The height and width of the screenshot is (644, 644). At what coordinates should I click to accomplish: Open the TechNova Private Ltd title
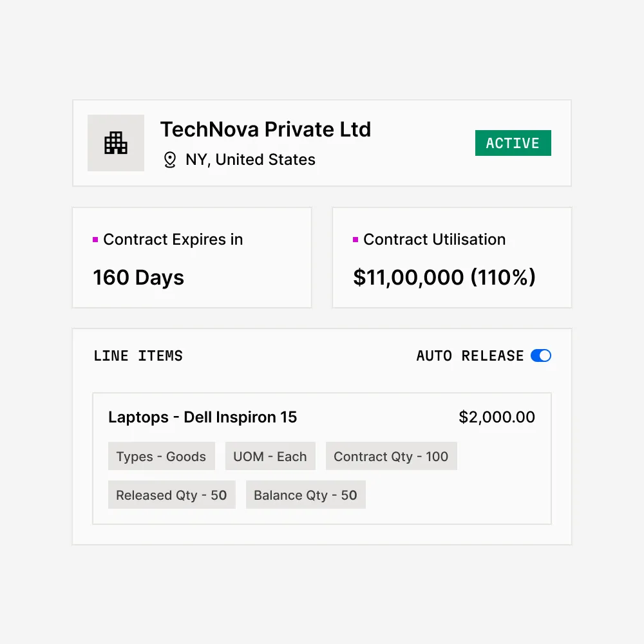click(265, 129)
